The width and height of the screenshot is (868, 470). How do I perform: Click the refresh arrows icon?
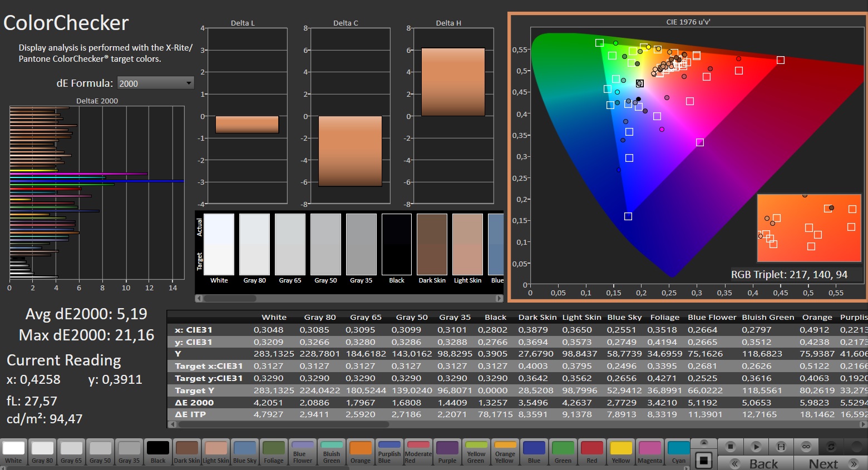pos(831,446)
